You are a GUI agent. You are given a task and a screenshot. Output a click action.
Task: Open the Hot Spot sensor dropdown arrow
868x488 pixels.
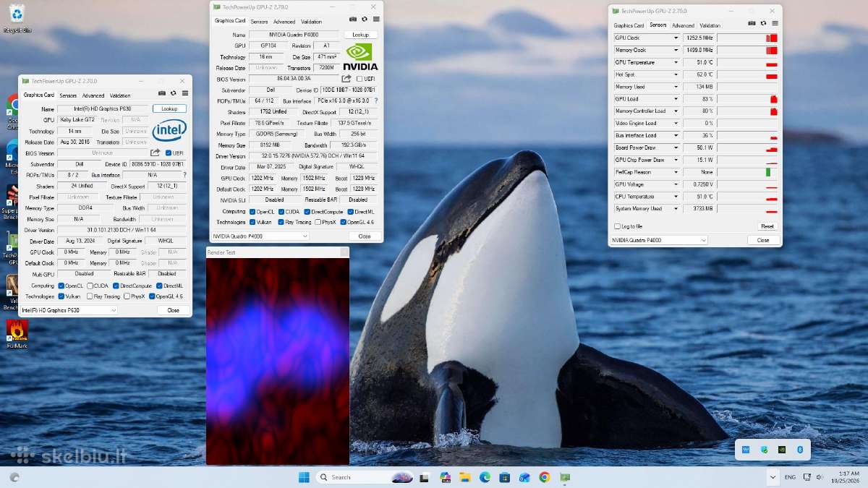point(676,74)
